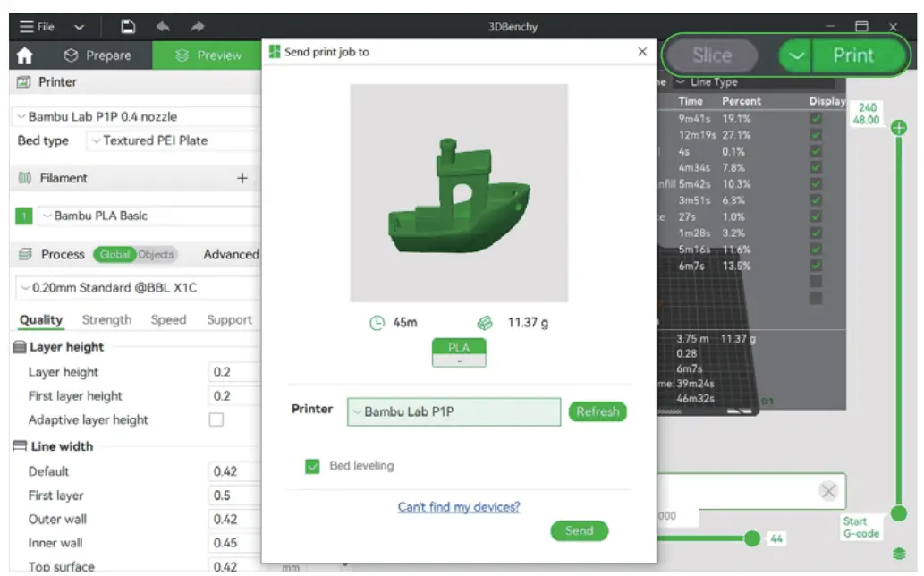Select the Objects process toggle

click(x=157, y=254)
